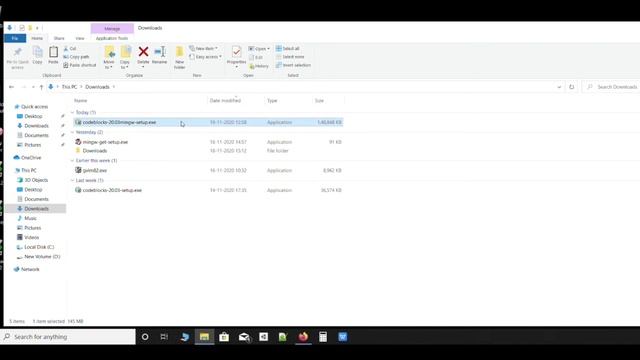Viewport: 640px width, 360px height.
Task: Click the Properties icon
Action: [x=236, y=52]
